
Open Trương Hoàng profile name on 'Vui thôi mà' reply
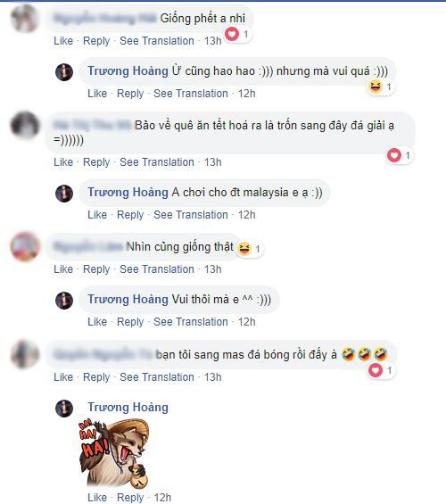point(128,299)
